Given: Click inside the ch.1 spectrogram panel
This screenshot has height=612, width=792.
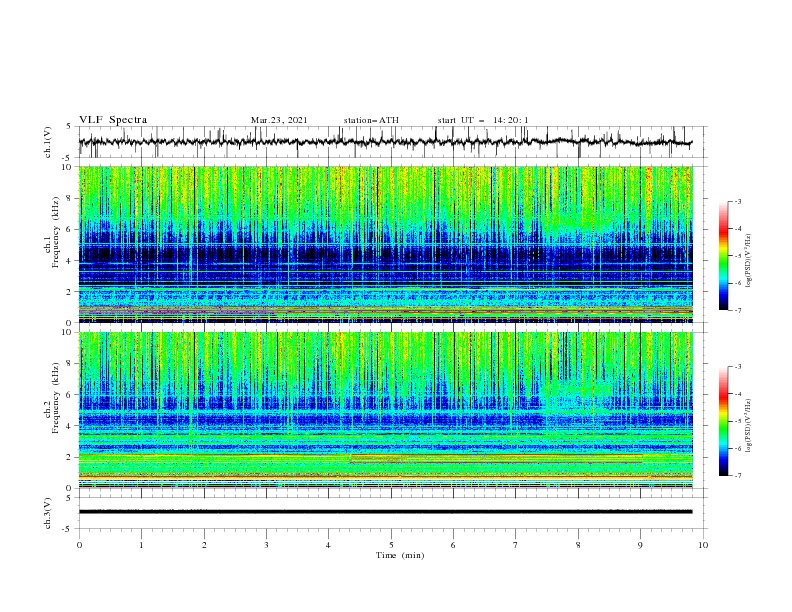Looking at the screenshot, I should [x=385, y=244].
